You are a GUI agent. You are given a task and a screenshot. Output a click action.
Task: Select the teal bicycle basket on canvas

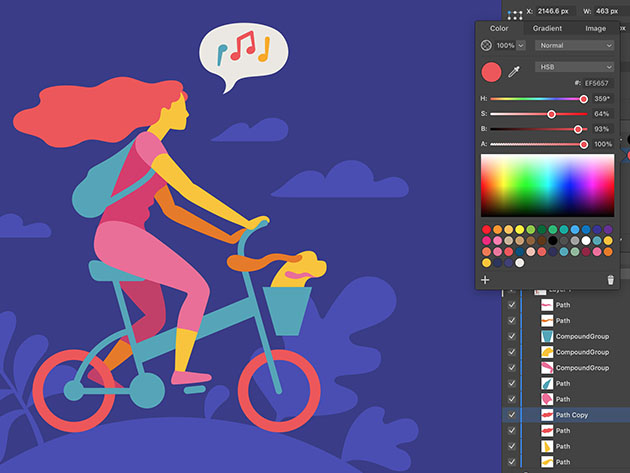tap(287, 311)
